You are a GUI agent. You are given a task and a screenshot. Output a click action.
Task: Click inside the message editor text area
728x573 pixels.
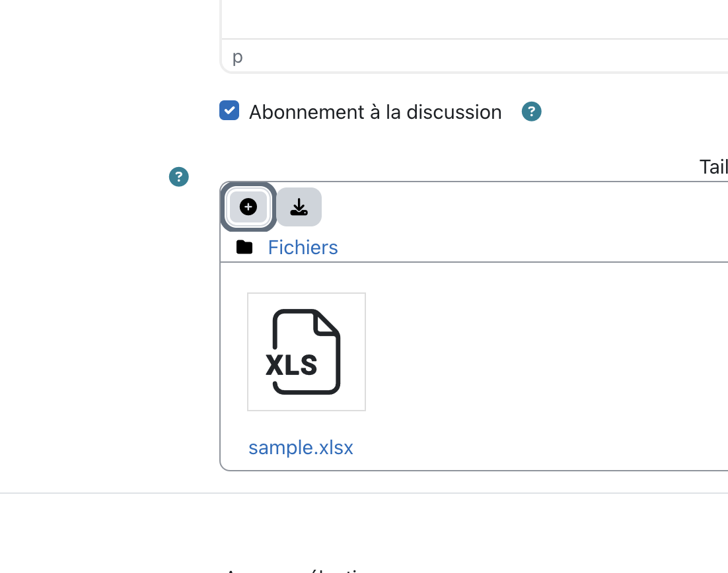(x=474, y=18)
